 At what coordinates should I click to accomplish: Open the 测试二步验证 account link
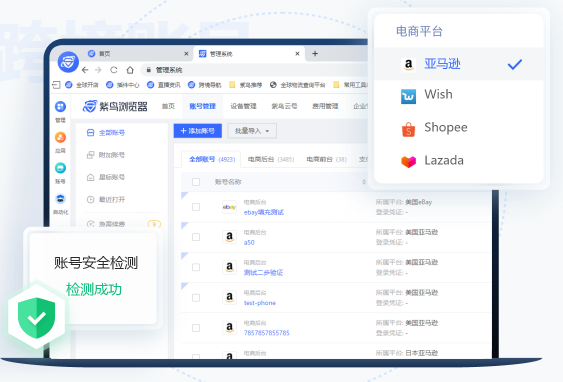[x=264, y=273]
